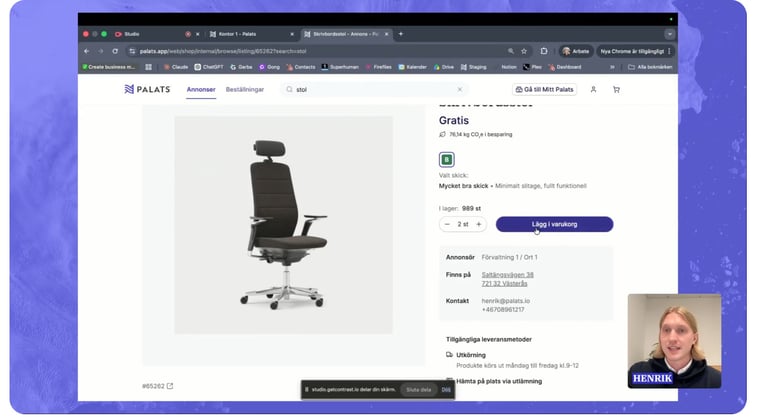
Task: Click the address bar URL
Action: [x=223, y=51]
